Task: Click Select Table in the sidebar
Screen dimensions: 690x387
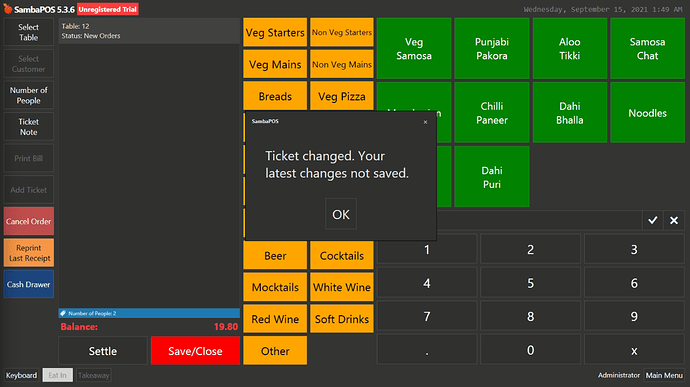Action: [29, 32]
